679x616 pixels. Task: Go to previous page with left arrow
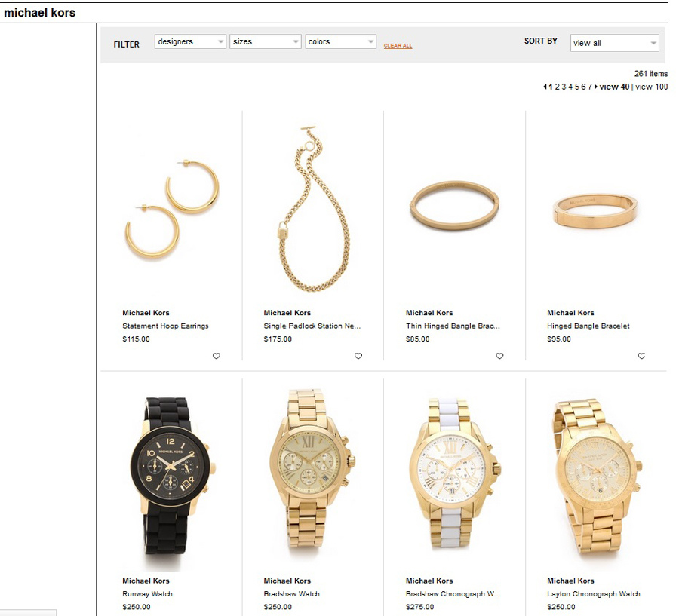pyautogui.click(x=545, y=87)
